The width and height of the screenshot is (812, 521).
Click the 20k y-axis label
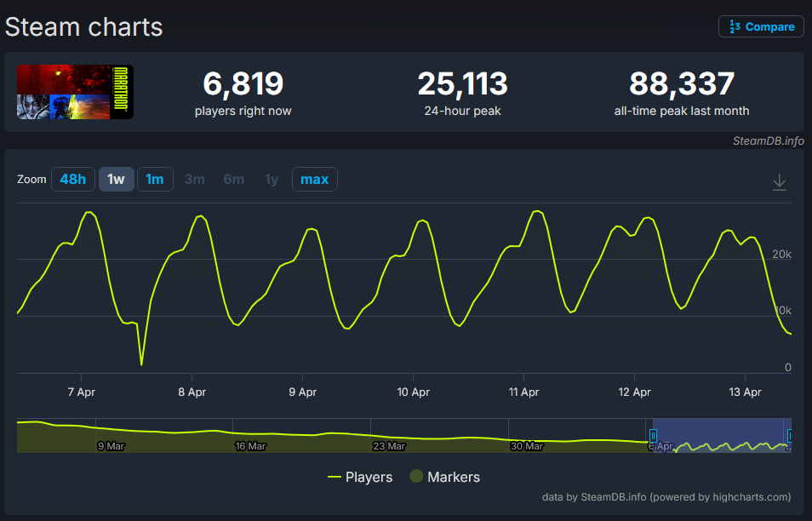(x=781, y=255)
